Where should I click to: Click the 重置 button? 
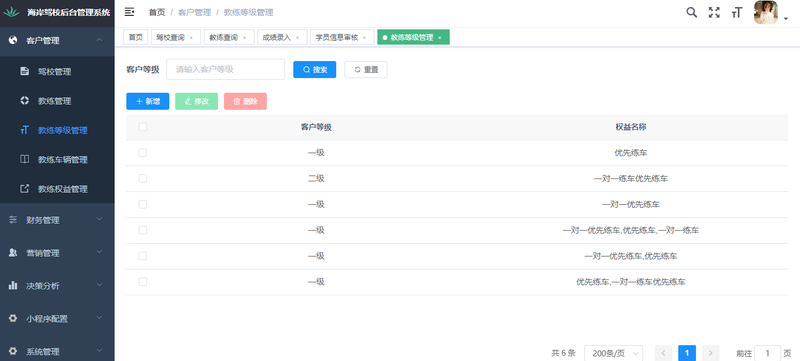366,69
